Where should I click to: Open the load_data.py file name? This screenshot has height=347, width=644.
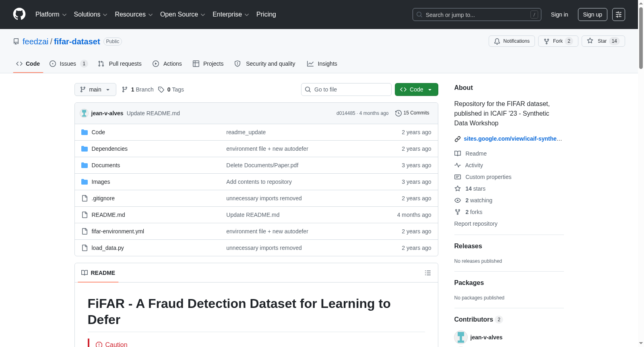[x=108, y=248]
